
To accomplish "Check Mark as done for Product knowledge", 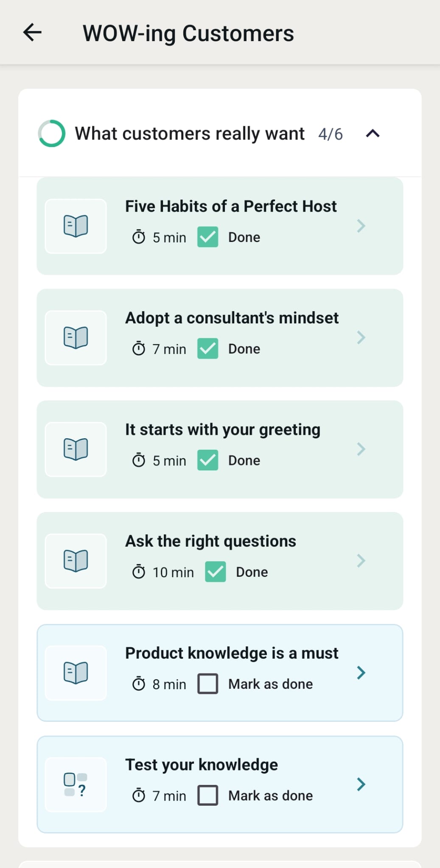I will coord(208,684).
